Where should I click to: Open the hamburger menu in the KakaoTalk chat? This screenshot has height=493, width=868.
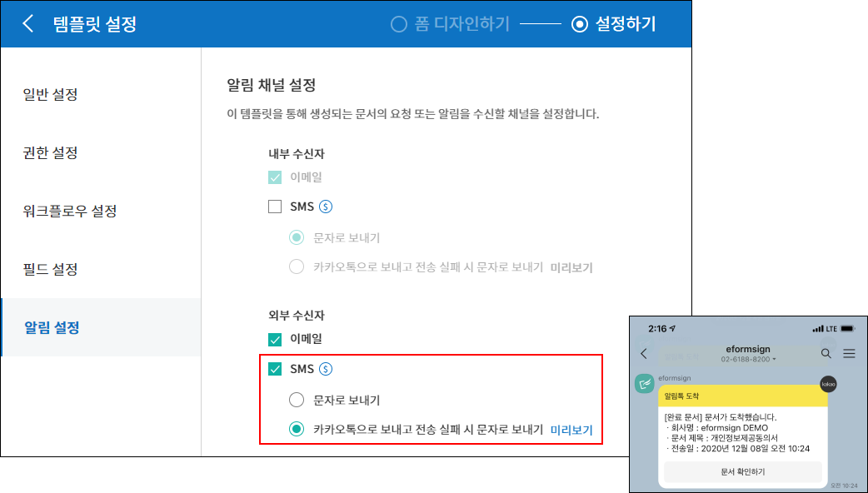849,354
